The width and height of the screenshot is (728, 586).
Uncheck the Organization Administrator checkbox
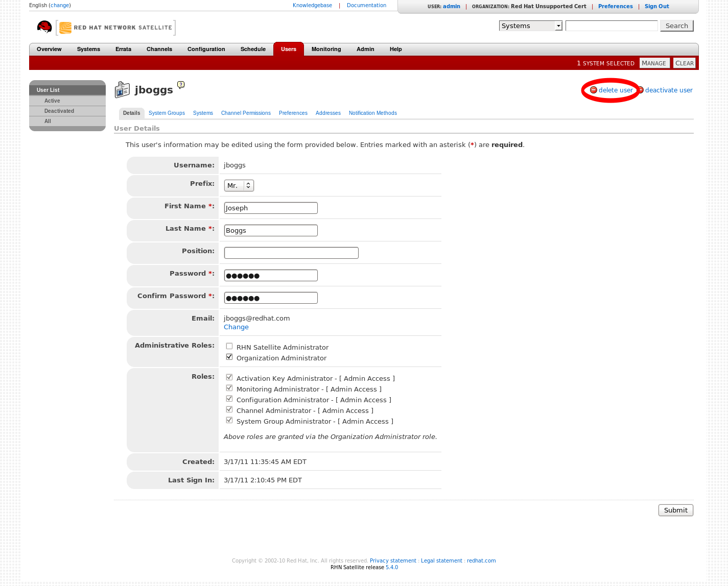click(x=229, y=357)
